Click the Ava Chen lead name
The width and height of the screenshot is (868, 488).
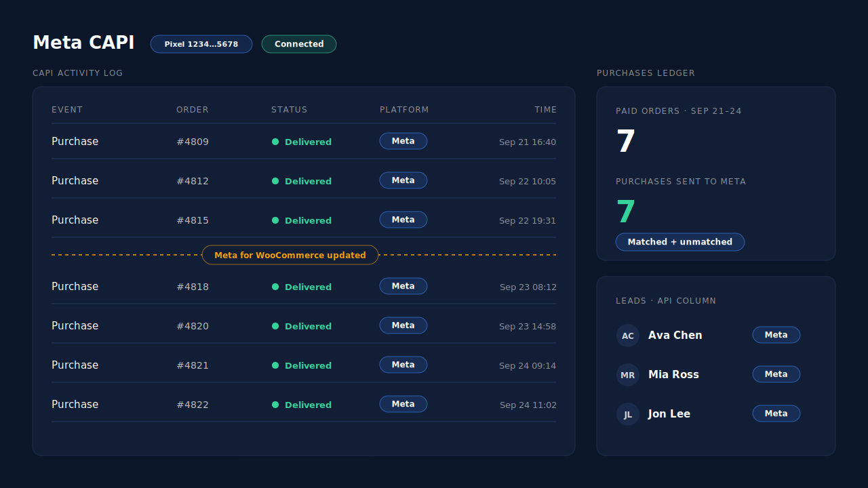click(x=675, y=335)
